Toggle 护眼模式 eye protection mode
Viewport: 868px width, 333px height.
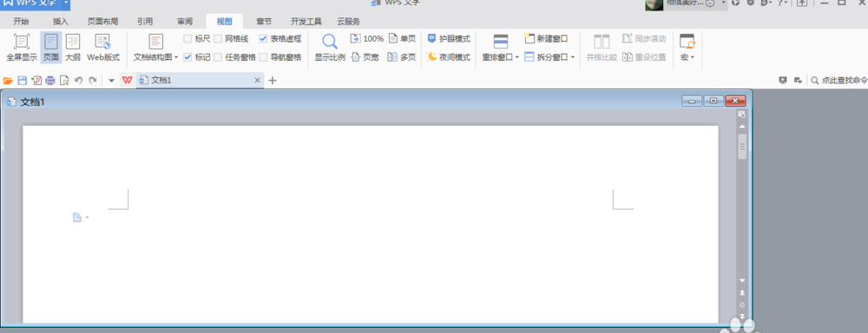tap(449, 39)
